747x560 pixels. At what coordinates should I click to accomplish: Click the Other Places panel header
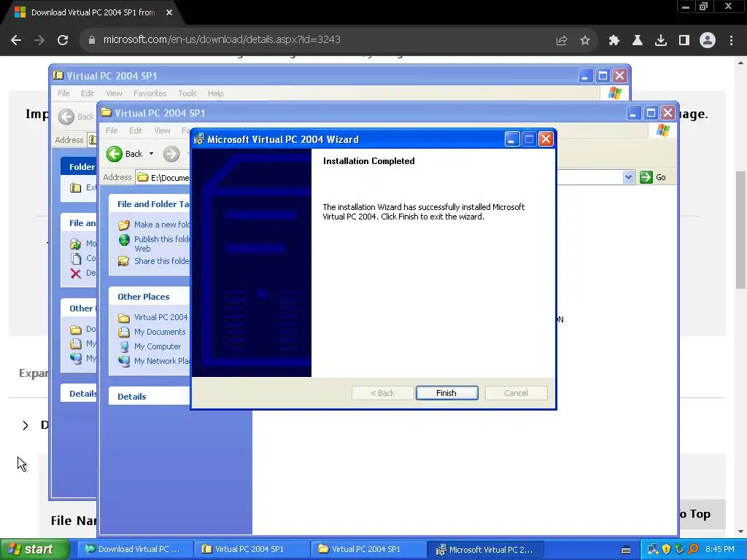149,296
